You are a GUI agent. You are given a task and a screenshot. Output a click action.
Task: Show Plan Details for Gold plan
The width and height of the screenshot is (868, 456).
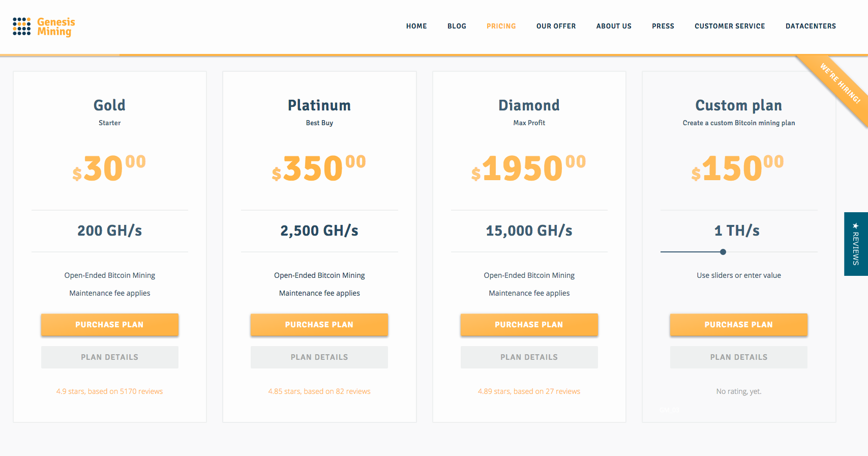pos(109,357)
